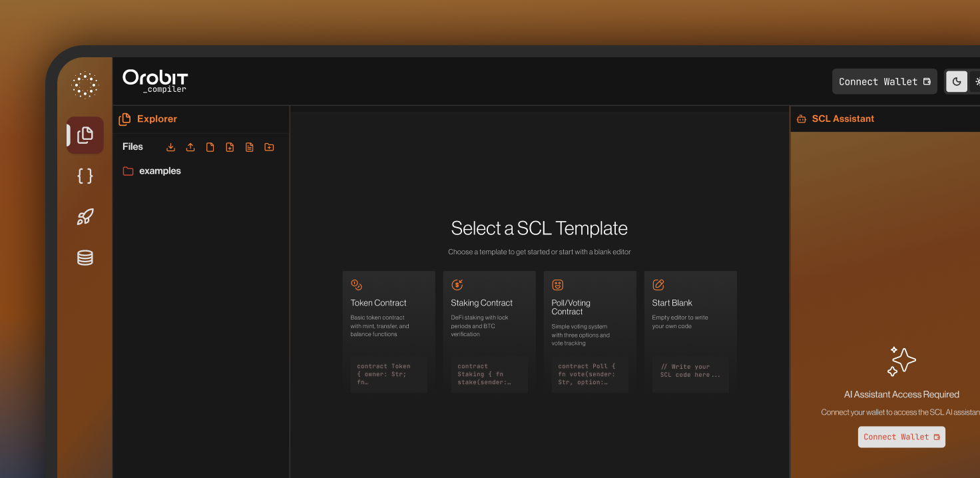Open the SCL Assistant panel header
The height and width of the screenshot is (478, 980).
point(843,119)
